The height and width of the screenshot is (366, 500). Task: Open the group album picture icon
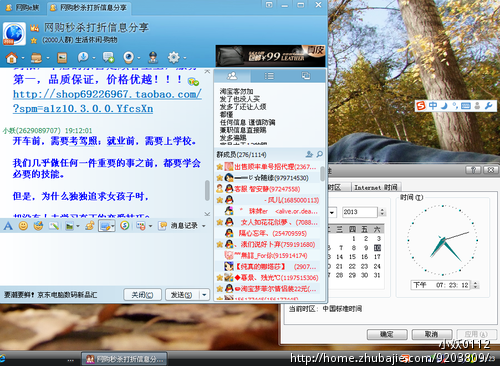[62, 58]
